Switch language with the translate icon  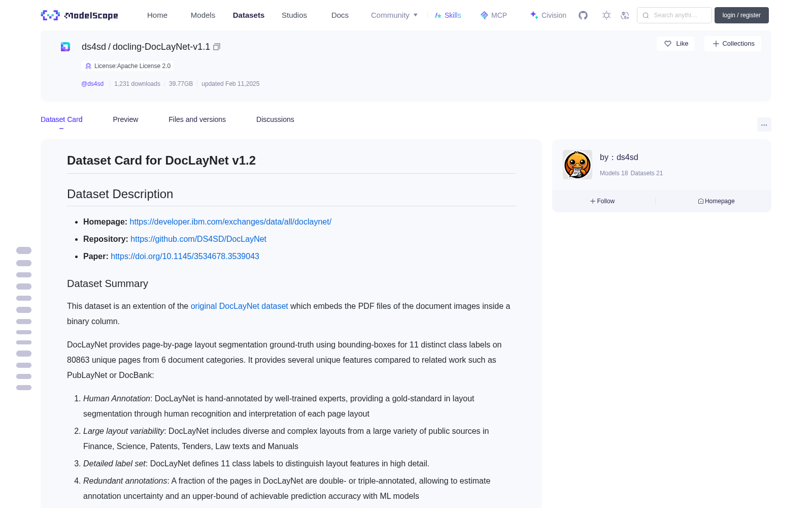(625, 15)
